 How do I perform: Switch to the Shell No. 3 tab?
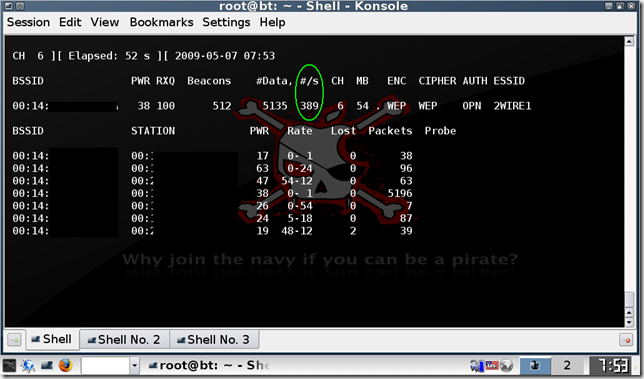coord(214,340)
